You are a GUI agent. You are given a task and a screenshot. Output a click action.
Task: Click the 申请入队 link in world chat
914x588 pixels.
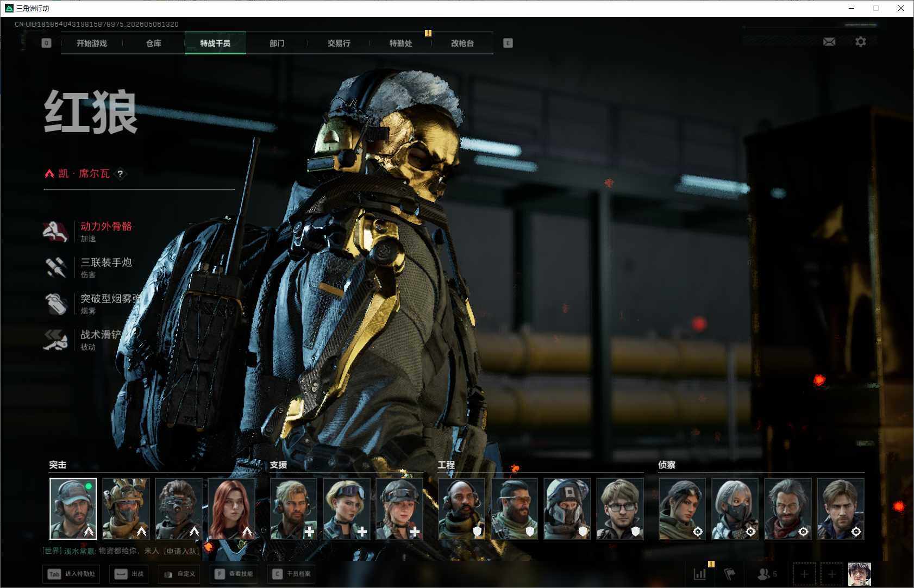pyautogui.click(x=181, y=551)
